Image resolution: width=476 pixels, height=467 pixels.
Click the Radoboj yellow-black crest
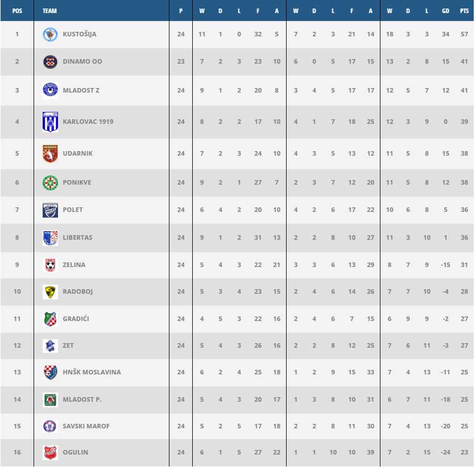coord(50,291)
